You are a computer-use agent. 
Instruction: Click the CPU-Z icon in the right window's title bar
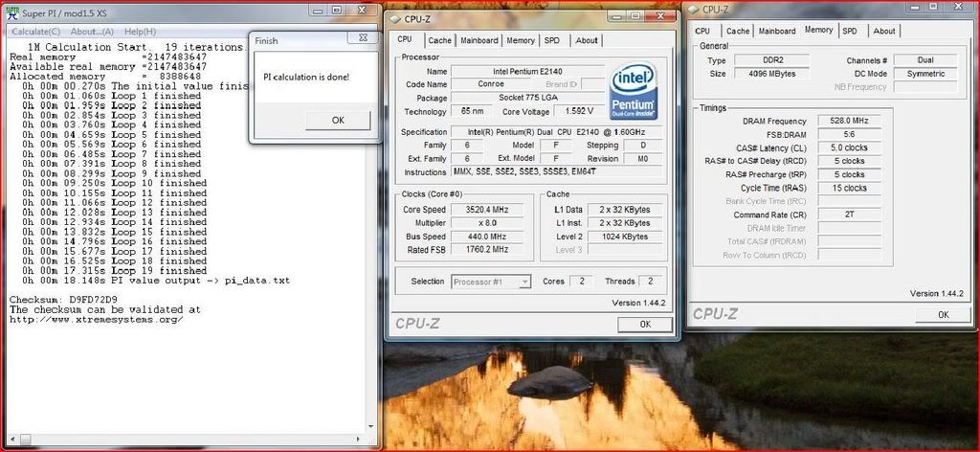pos(693,10)
